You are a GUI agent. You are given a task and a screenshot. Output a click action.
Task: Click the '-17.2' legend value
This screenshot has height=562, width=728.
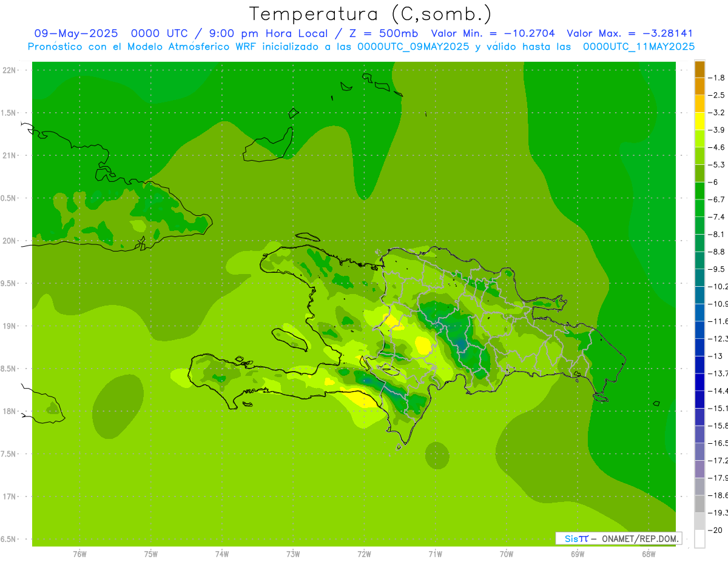click(x=718, y=460)
